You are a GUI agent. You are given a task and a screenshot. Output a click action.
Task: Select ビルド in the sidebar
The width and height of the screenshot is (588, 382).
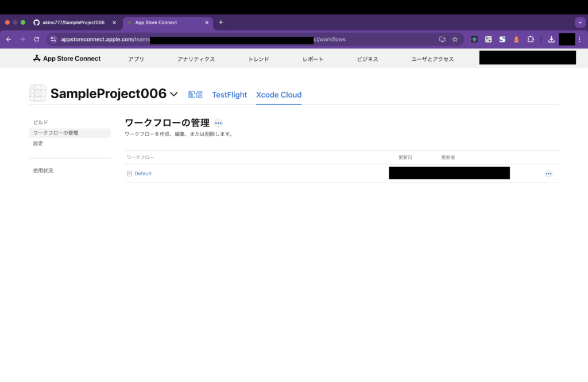(41, 122)
